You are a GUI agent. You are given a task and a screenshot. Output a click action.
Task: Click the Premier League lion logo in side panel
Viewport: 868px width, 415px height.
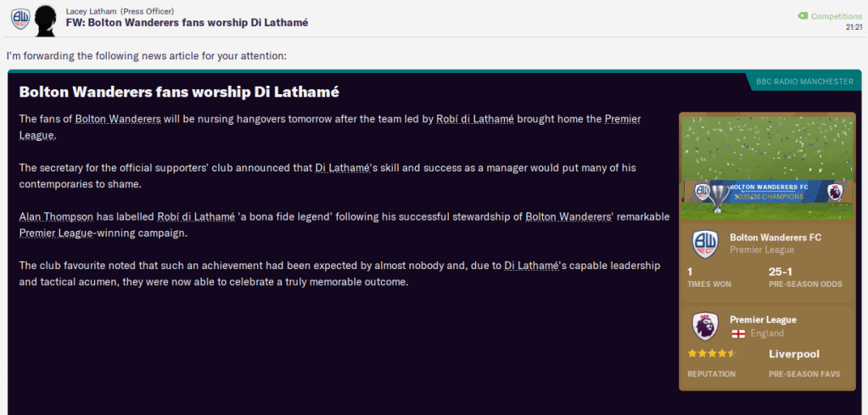[703, 327]
